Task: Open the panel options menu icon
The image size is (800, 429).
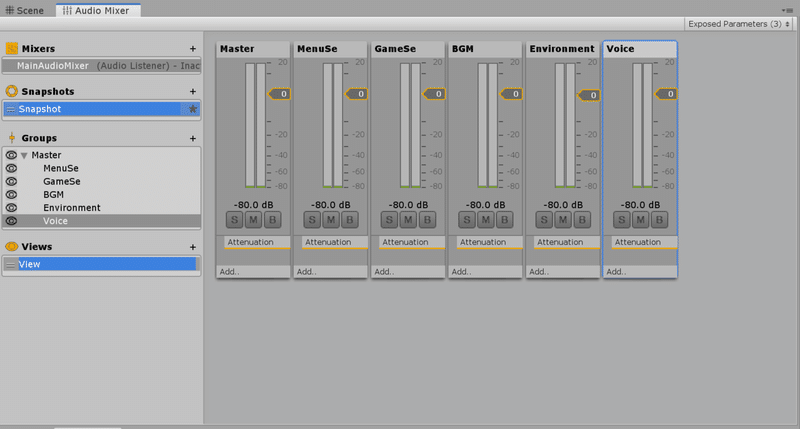Action: click(786, 10)
